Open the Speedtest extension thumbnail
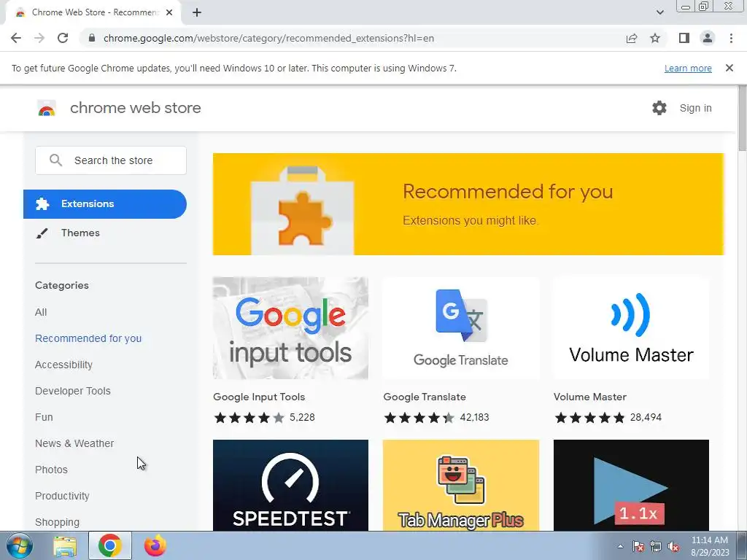 (x=290, y=485)
